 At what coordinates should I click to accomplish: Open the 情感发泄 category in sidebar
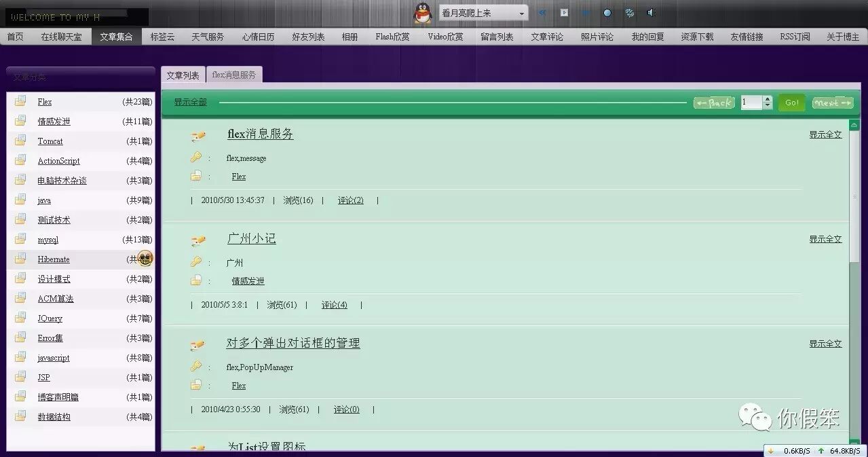[54, 122]
